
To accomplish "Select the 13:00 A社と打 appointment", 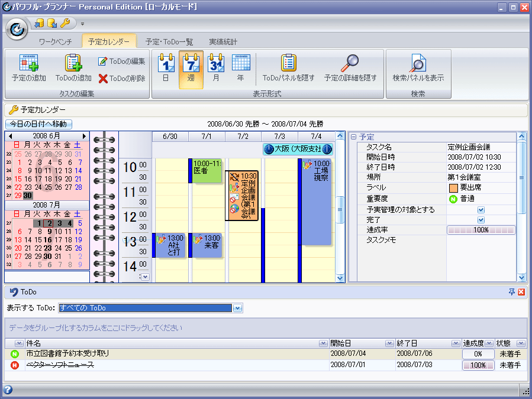I will (x=169, y=245).
